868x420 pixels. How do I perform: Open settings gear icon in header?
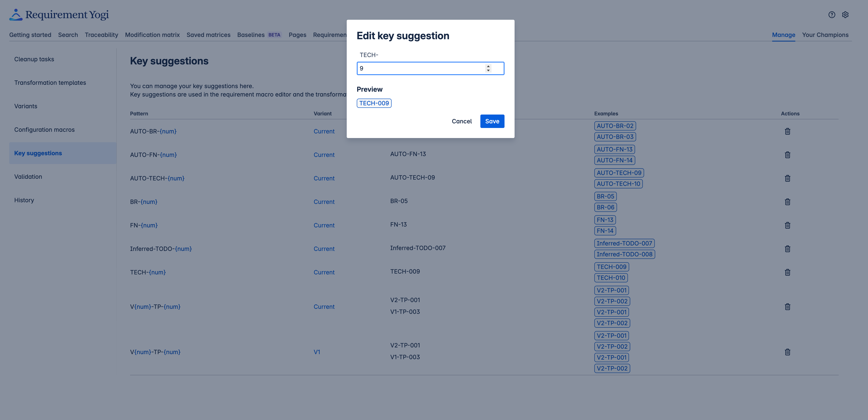(x=845, y=15)
